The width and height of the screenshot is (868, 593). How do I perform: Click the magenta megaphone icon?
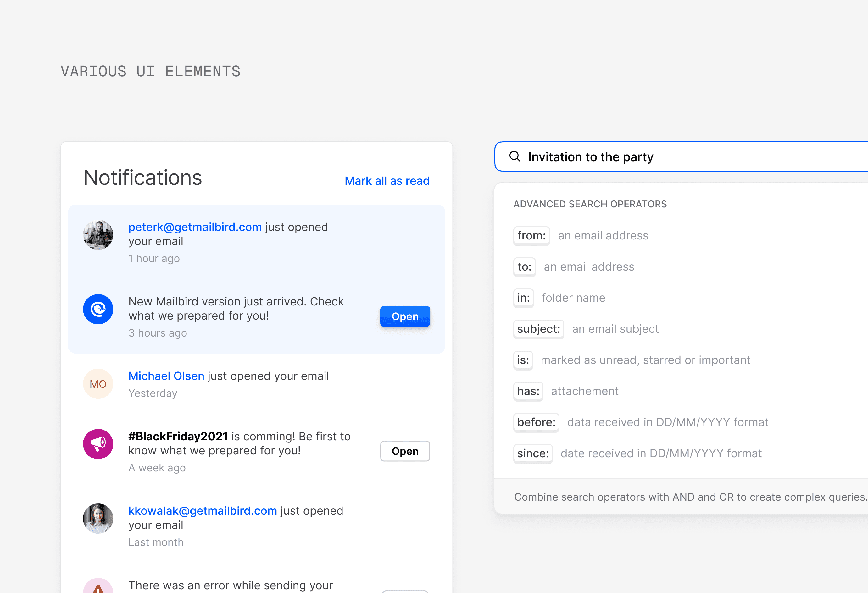click(x=98, y=444)
